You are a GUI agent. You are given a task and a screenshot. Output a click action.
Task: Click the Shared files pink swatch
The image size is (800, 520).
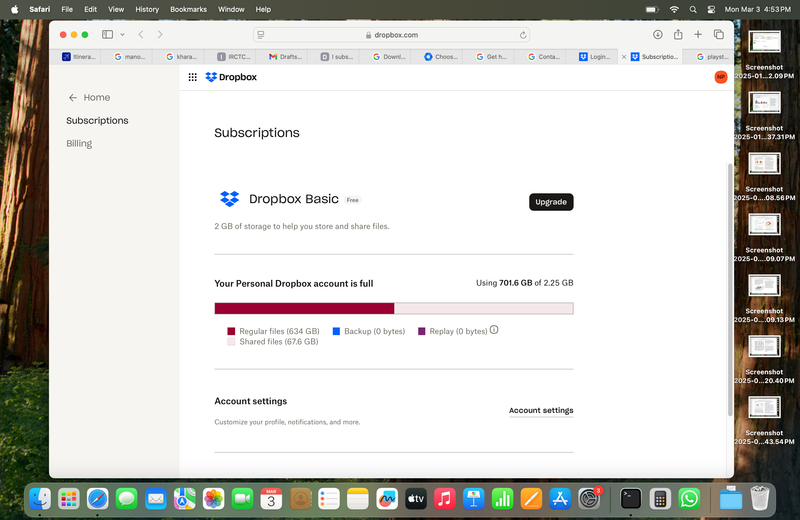pos(231,342)
